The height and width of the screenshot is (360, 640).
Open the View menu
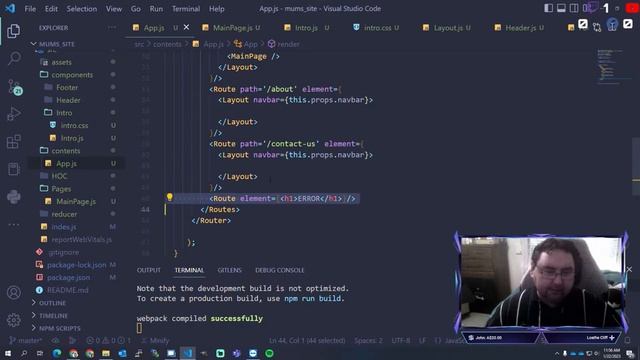point(114,9)
